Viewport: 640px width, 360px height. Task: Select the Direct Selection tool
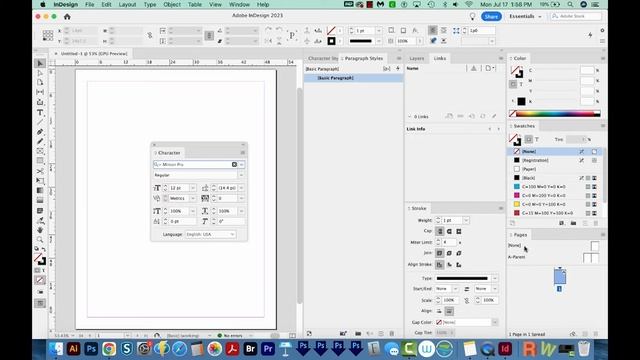[40, 73]
